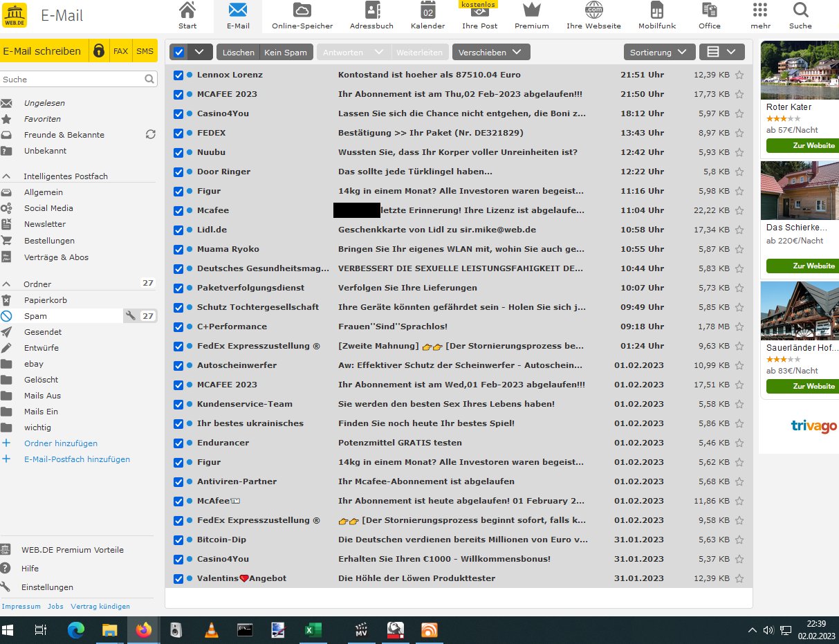This screenshot has height=644, width=839.
Task: Open Microsoft Edge from the taskbar
Action: pyautogui.click(x=75, y=629)
